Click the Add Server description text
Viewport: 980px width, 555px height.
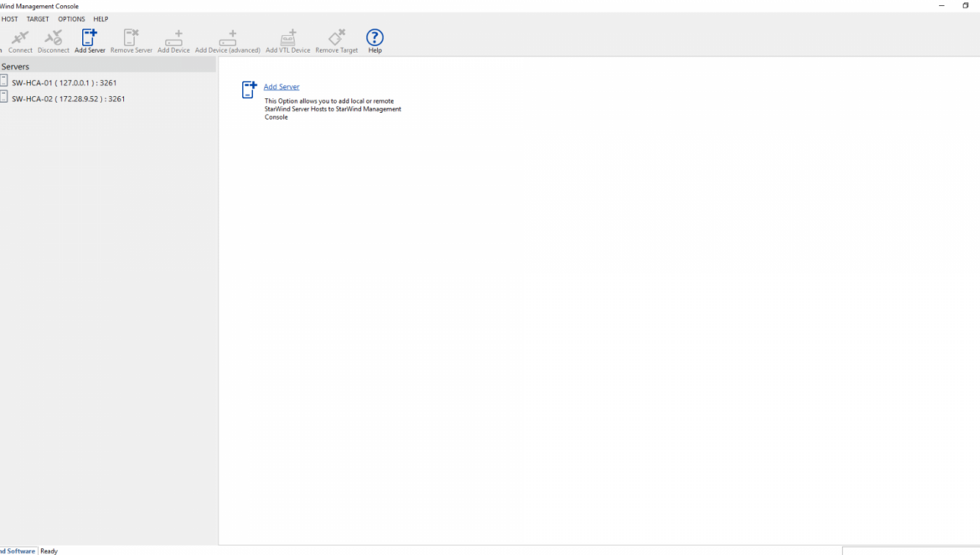point(333,110)
